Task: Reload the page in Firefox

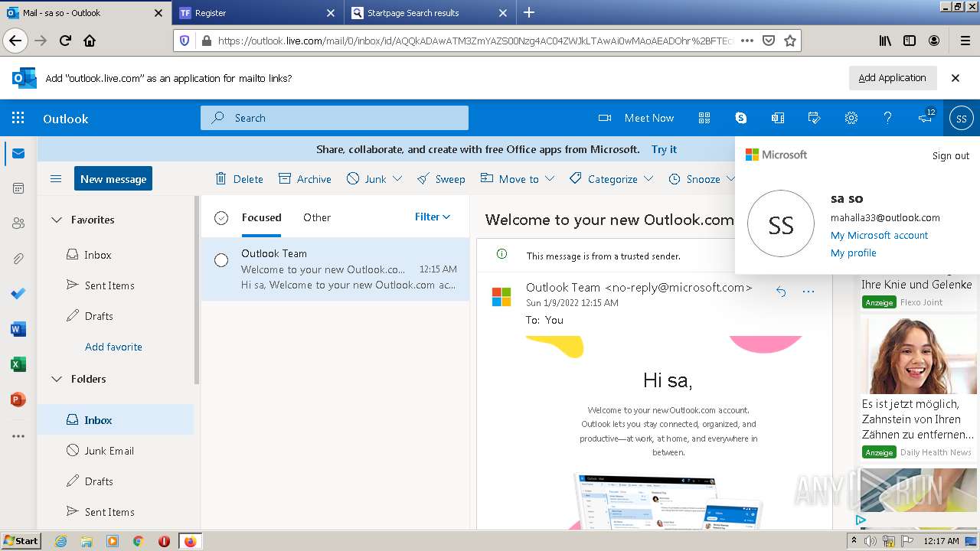Action: coord(66,41)
